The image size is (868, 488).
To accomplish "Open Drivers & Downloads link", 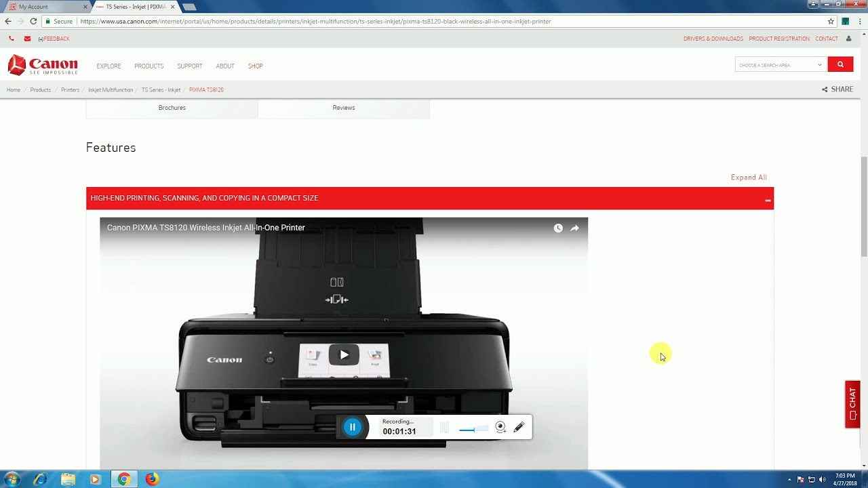I will pos(713,39).
